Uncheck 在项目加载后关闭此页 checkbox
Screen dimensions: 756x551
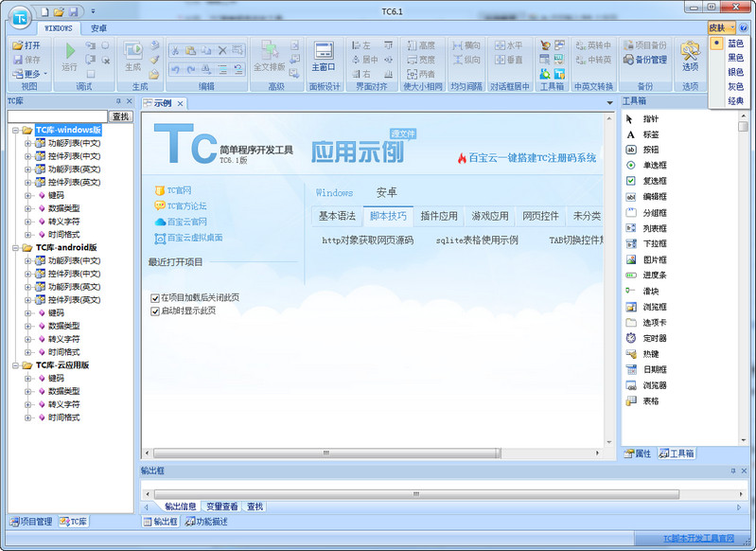point(155,297)
